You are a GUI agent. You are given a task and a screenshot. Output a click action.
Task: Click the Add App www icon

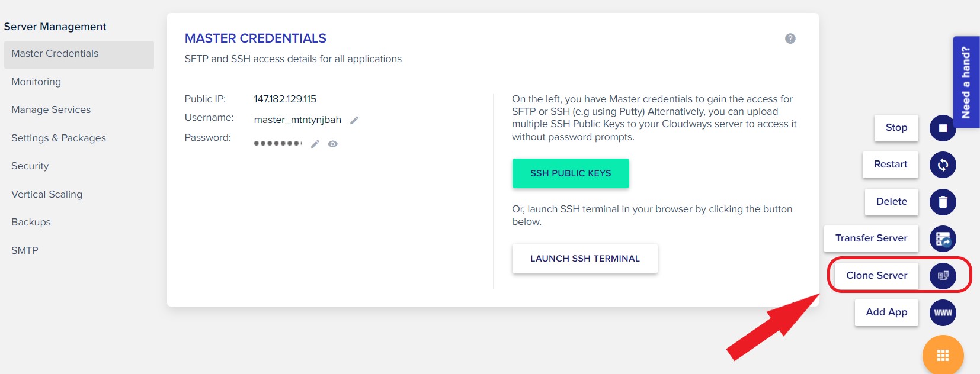pyautogui.click(x=943, y=312)
